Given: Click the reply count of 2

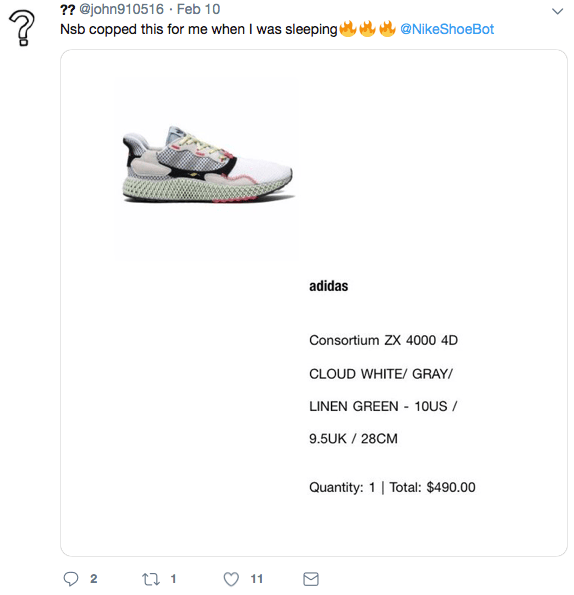Looking at the screenshot, I should [94, 579].
